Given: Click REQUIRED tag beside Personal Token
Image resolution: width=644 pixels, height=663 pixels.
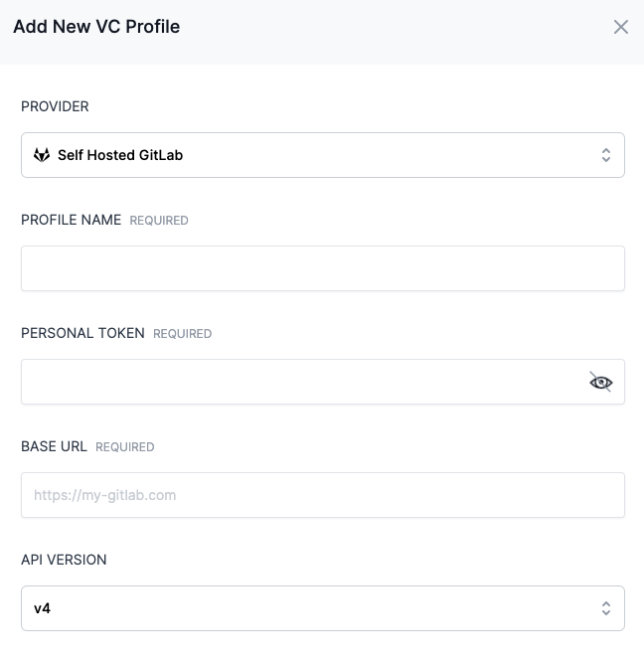Looking at the screenshot, I should (x=182, y=334).
